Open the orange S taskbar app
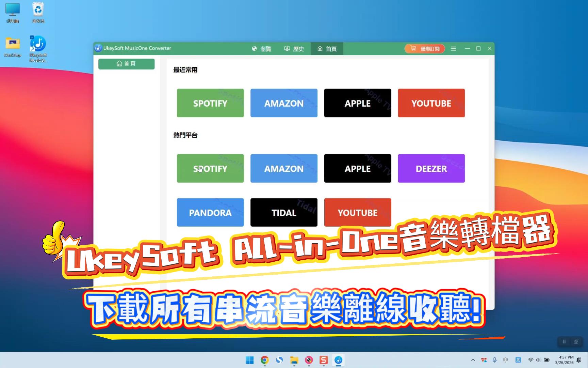Image resolution: width=588 pixels, height=368 pixels. point(324,360)
